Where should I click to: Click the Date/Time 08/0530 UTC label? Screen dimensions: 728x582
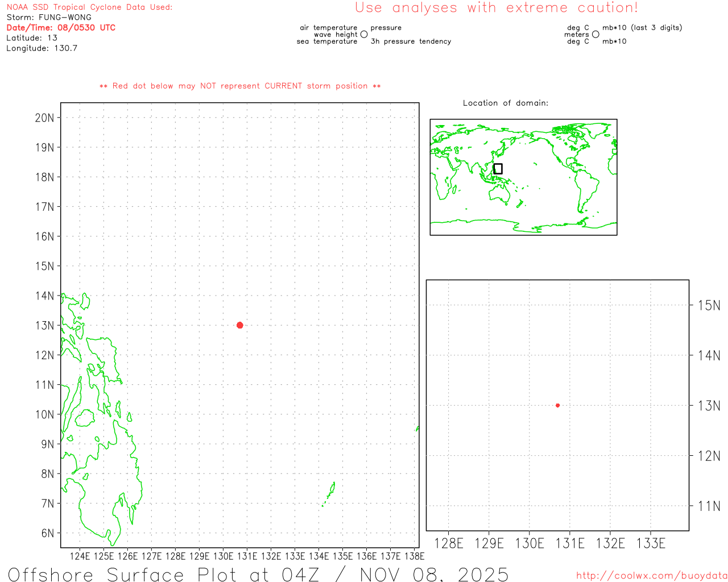(61, 27)
